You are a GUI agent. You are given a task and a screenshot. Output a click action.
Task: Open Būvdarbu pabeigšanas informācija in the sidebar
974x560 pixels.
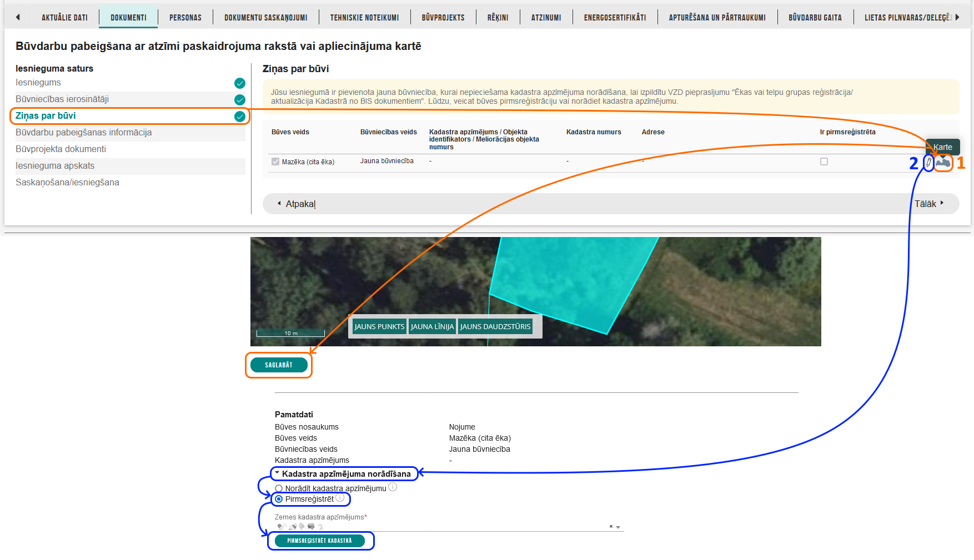click(x=83, y=133)
